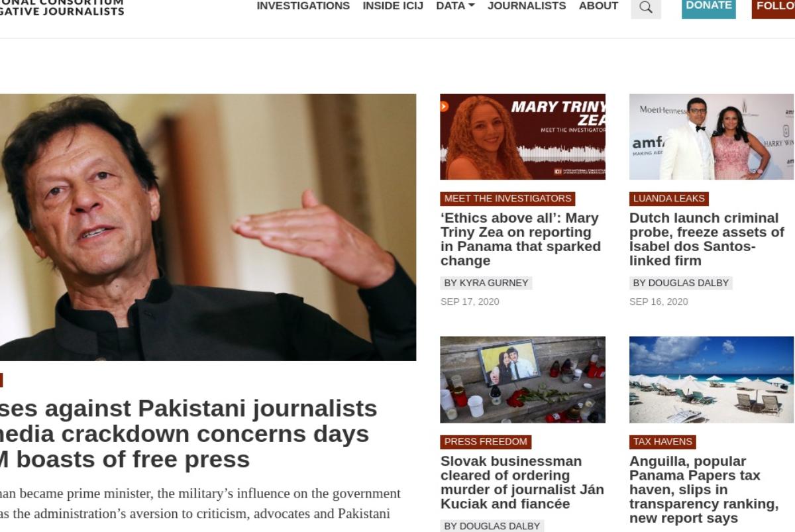This screenshot has height=532, width=795.
Task: Open the INVESTIGATIONS menu item
Action: (303, 6)
